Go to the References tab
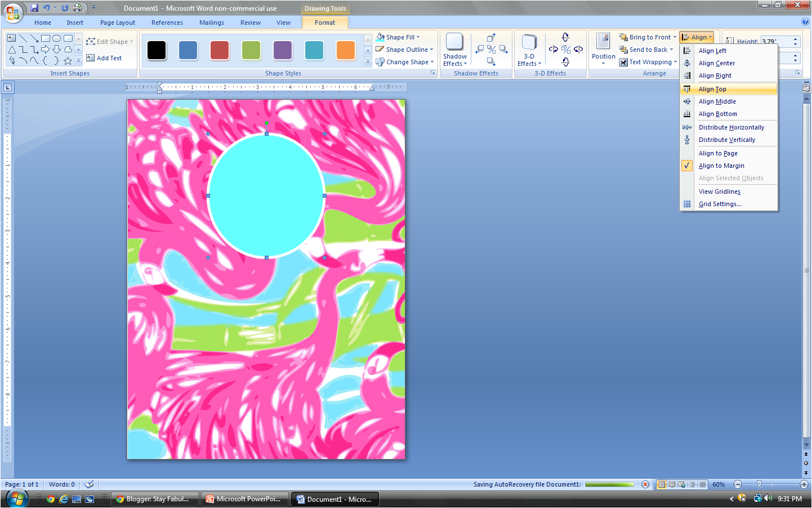 [x=167, y=23]
